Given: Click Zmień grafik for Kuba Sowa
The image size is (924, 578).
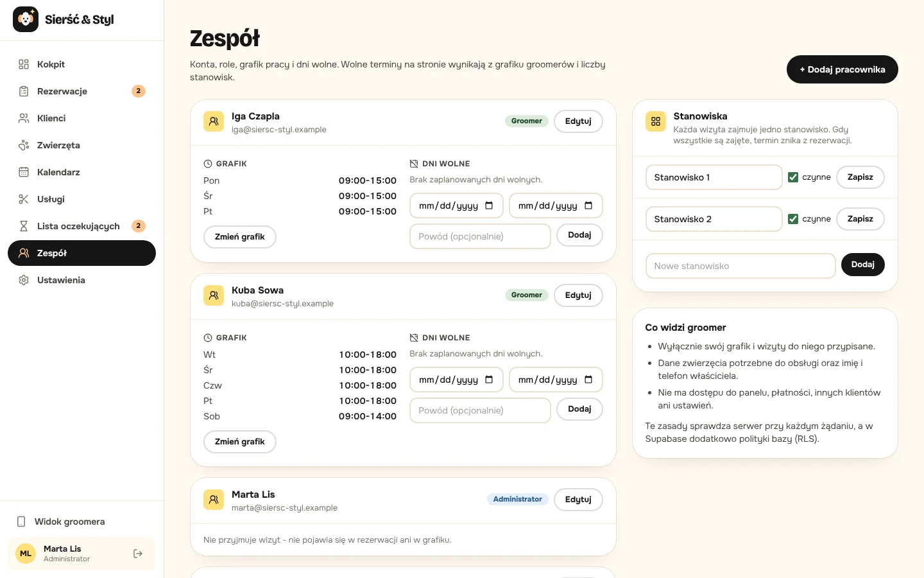Looking at the screenshot, I should click(240, 442).
